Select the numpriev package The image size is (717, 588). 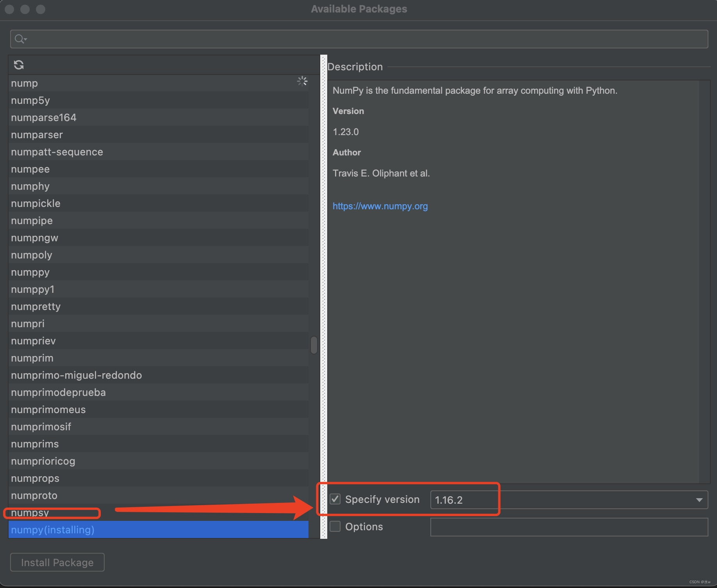click(158, 341)
